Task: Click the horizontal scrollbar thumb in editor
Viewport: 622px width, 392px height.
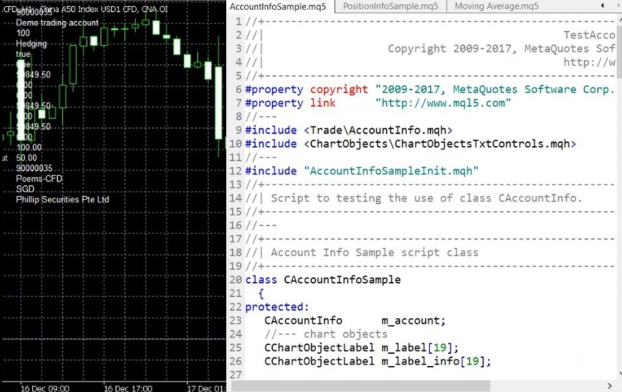Action: (360, 386)
